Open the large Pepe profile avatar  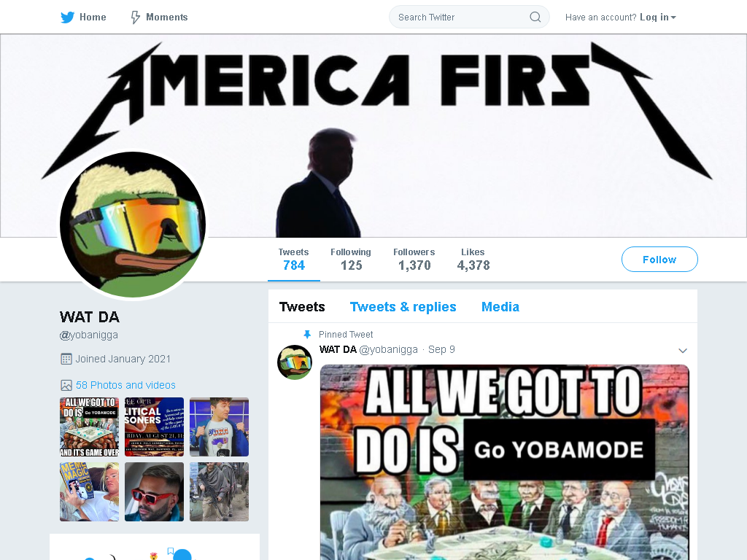133,225
